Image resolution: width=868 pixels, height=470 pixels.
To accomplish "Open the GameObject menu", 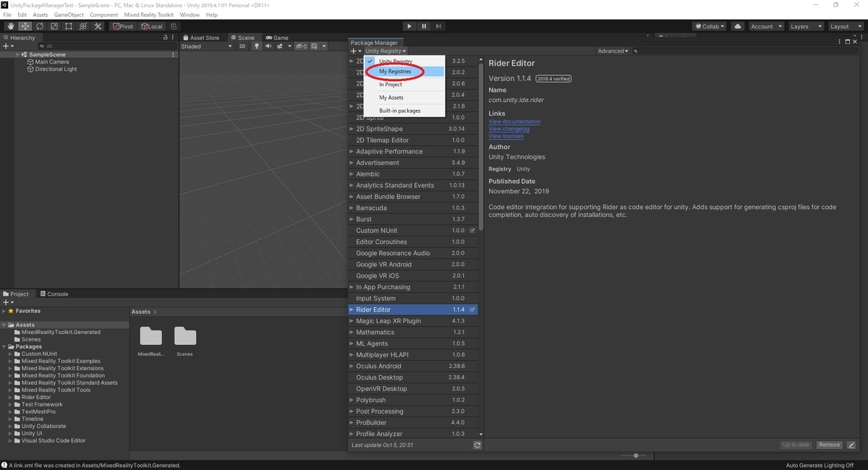I will tap(69, 14).
